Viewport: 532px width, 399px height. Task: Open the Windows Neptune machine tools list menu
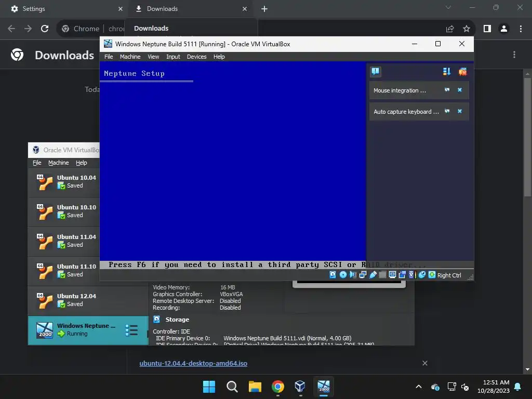coord(131,330)
